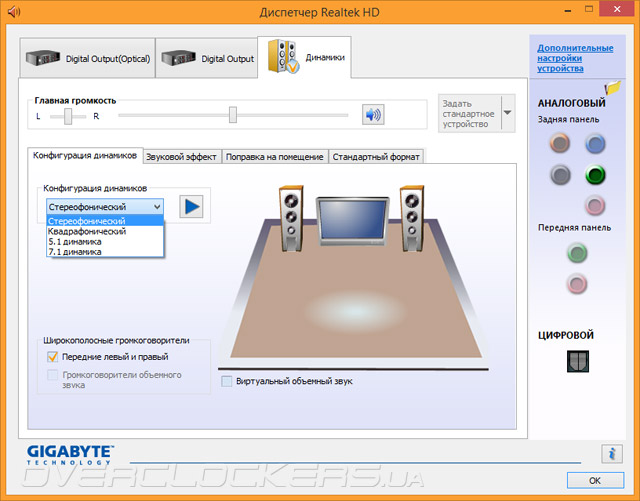The height and width of the screenshot is (501, 640).
Task: Select Стереофонический in the dropdown list
Action: point(105,221)
